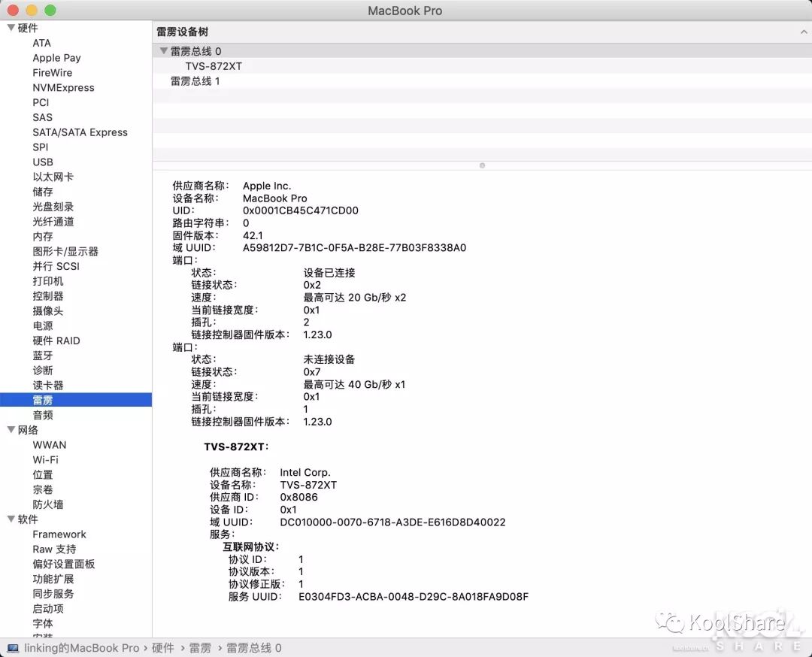Select SAS in the sidebar
Screen dimensions: 812x657
point(42,117)
